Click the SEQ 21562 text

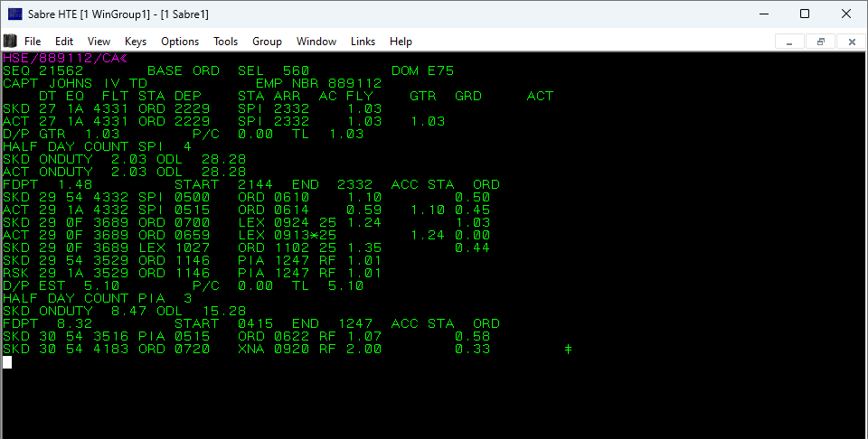click(43, 71)
